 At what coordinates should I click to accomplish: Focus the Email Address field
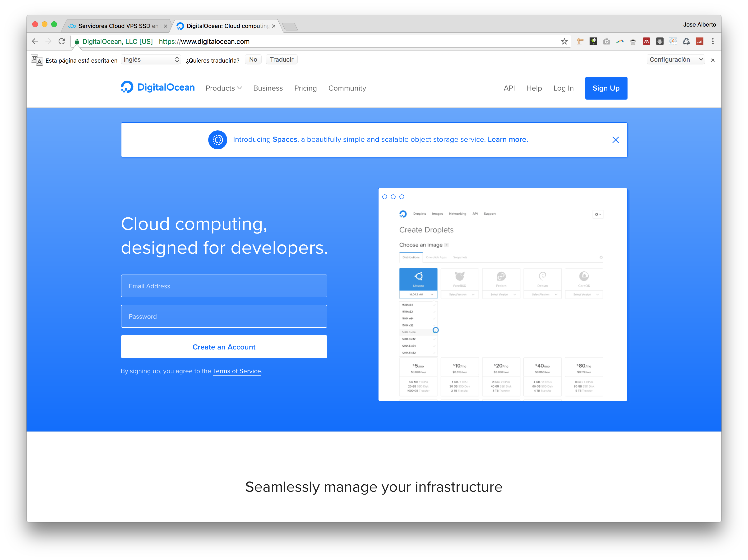(x=224, y=286)
